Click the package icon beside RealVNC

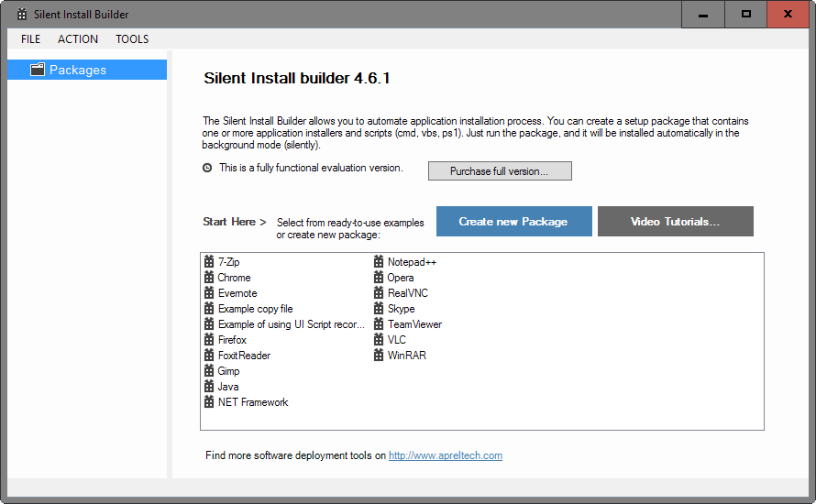pos(379,293)
